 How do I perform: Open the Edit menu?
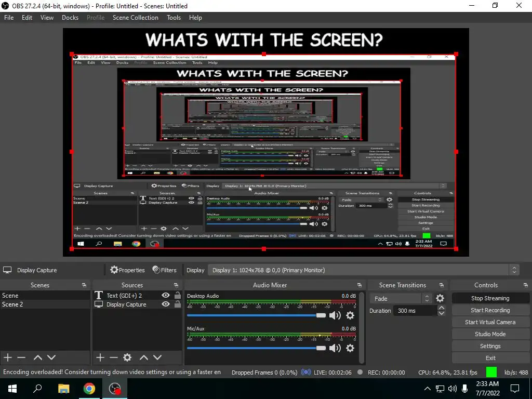point(27,18)
